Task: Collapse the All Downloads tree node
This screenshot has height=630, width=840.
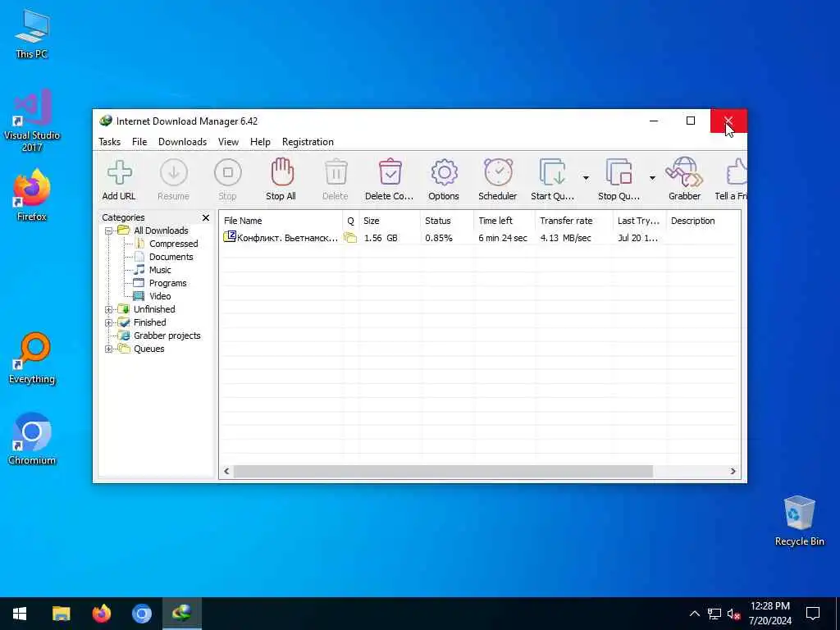Action: click(x=109, y=231)
